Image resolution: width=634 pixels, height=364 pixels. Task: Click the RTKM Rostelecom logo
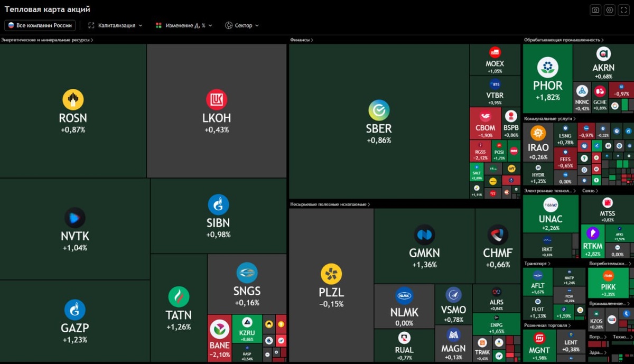coord(593,232)
